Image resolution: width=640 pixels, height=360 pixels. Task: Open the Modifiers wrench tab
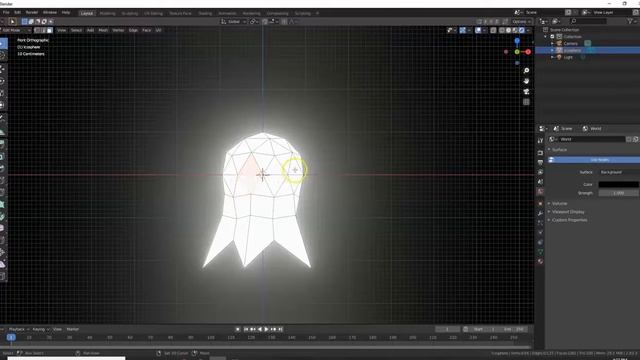point(540,213)
